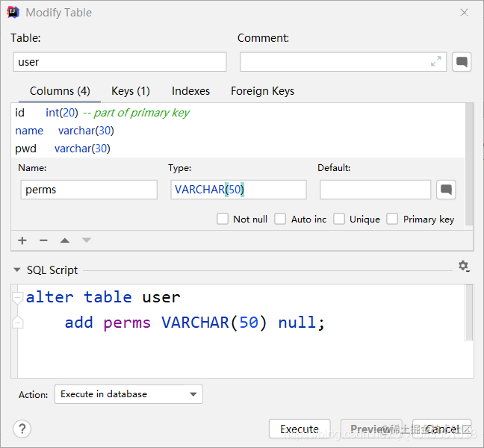Remove selected column with minus icon
The height and width of the screenshot is (448, 484).
click(43, 240)
